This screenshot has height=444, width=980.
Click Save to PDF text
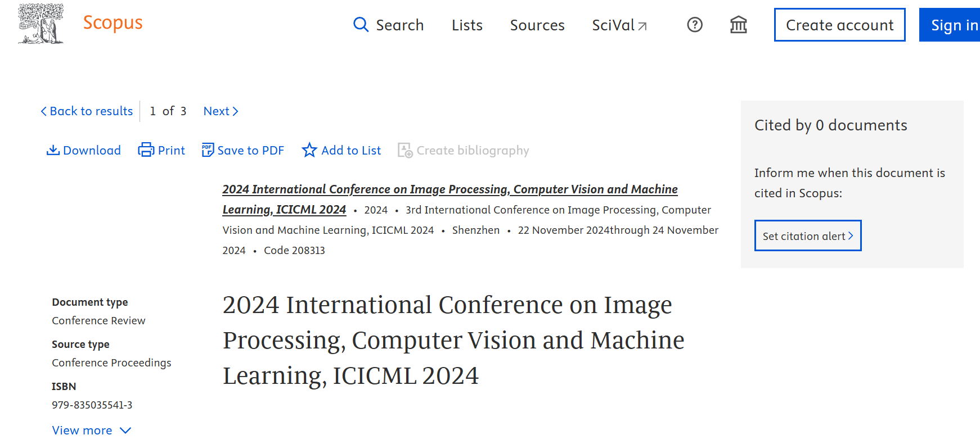[x=250, y=151]
